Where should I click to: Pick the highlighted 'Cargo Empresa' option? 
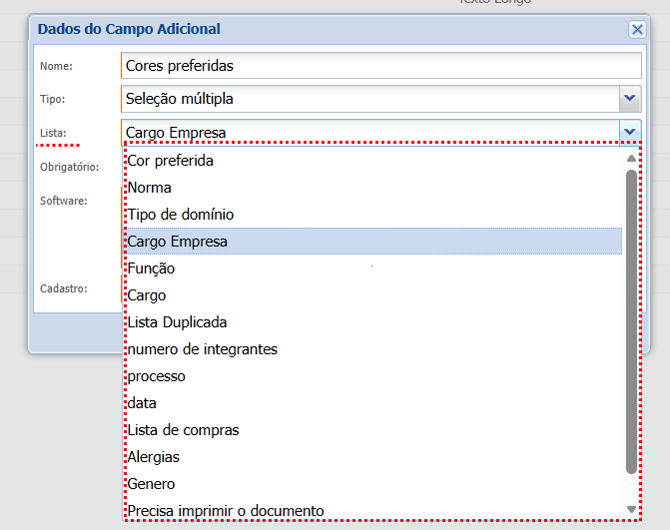click(x=177, y=241)
